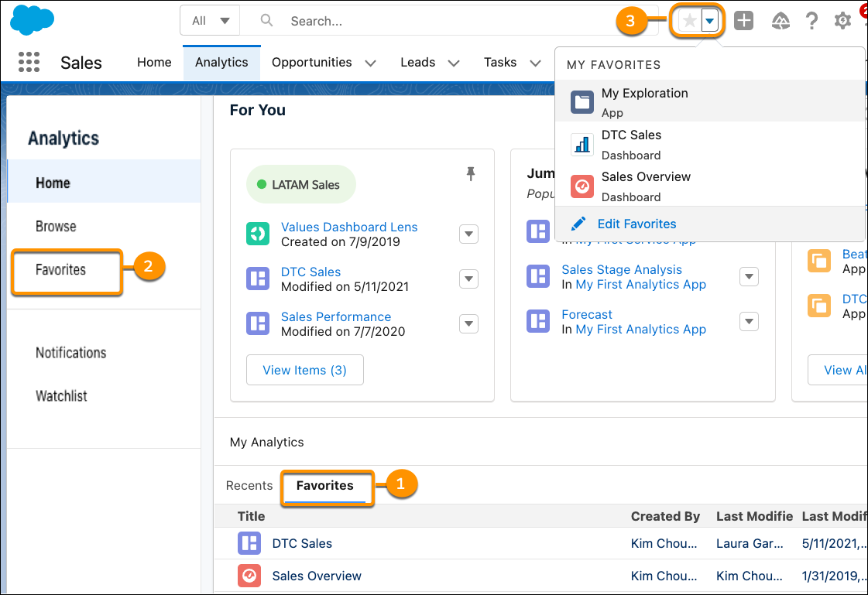Screen dimensions: 868x595
Task: Add current page to favorites star
Action: click(689, 21)
